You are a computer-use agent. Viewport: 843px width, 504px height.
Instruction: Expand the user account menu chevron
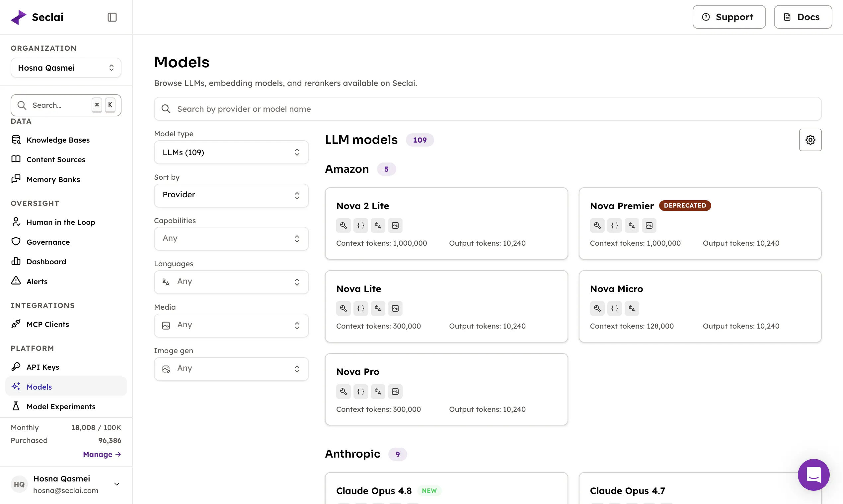point(117,484)
